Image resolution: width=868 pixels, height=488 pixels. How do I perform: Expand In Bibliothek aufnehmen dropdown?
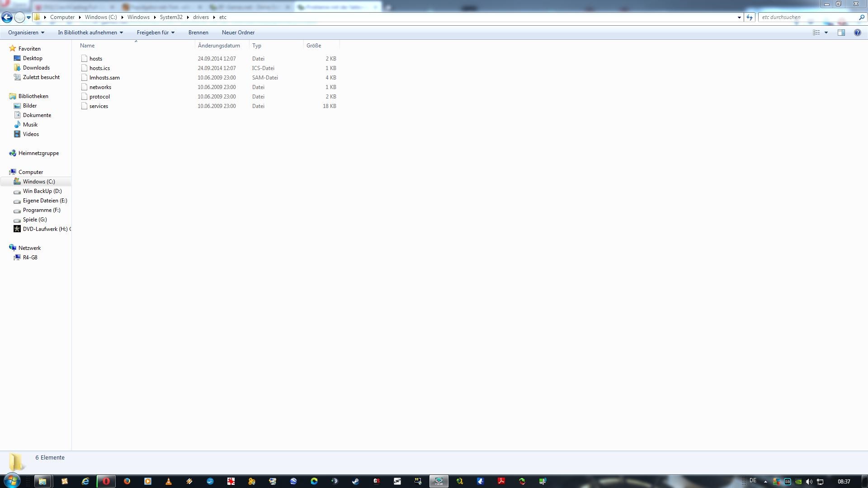[x=90, y=33]
